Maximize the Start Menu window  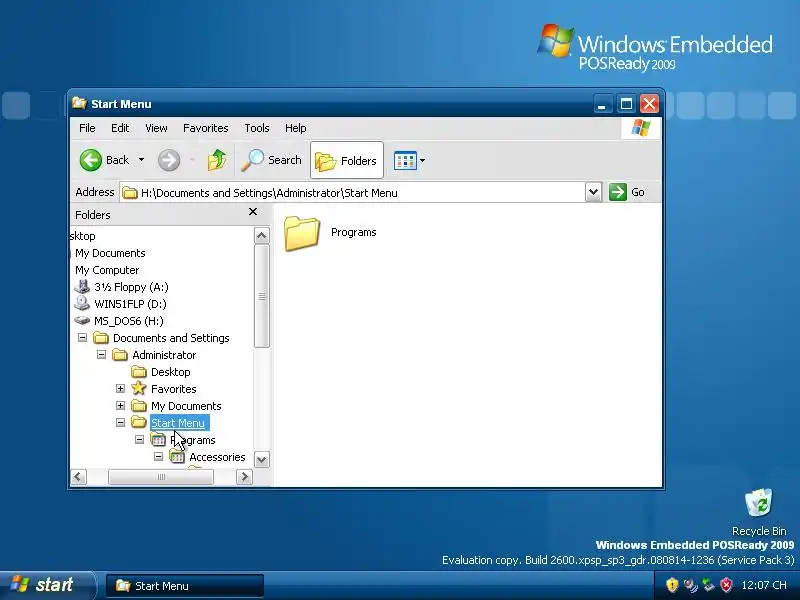[x=626, y=104]
